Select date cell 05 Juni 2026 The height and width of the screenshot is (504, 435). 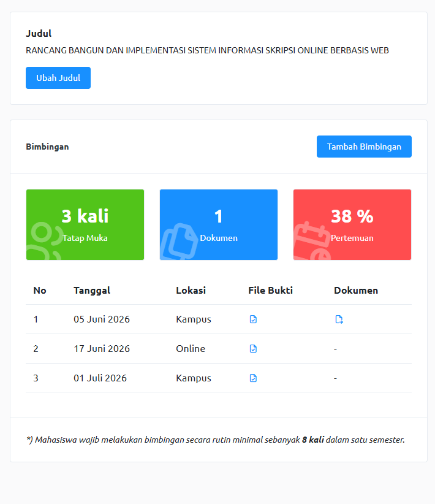102,319
